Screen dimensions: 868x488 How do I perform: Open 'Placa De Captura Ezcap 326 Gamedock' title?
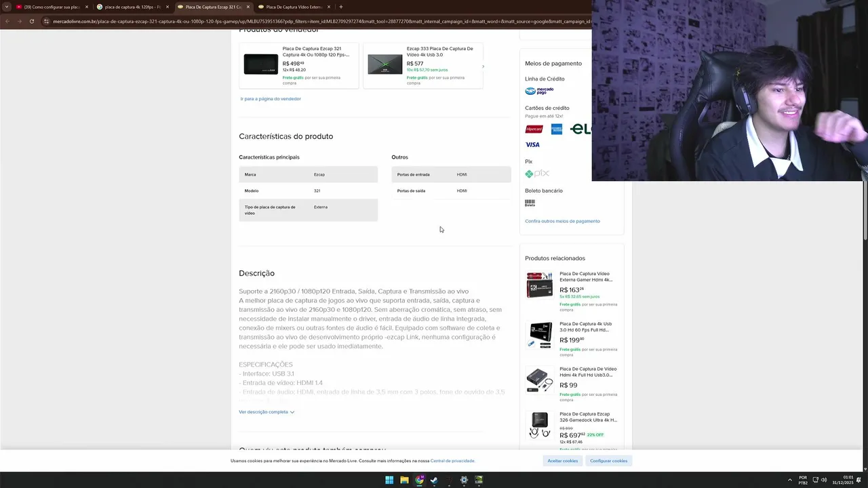click(x=588, y=417)
